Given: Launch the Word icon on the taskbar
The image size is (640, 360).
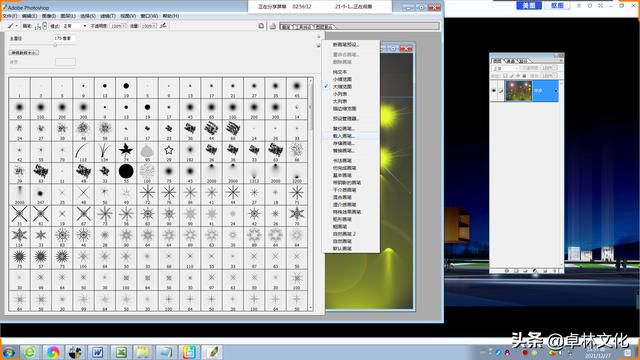Looking at the screenshot, I should click(x=97, y=352).
